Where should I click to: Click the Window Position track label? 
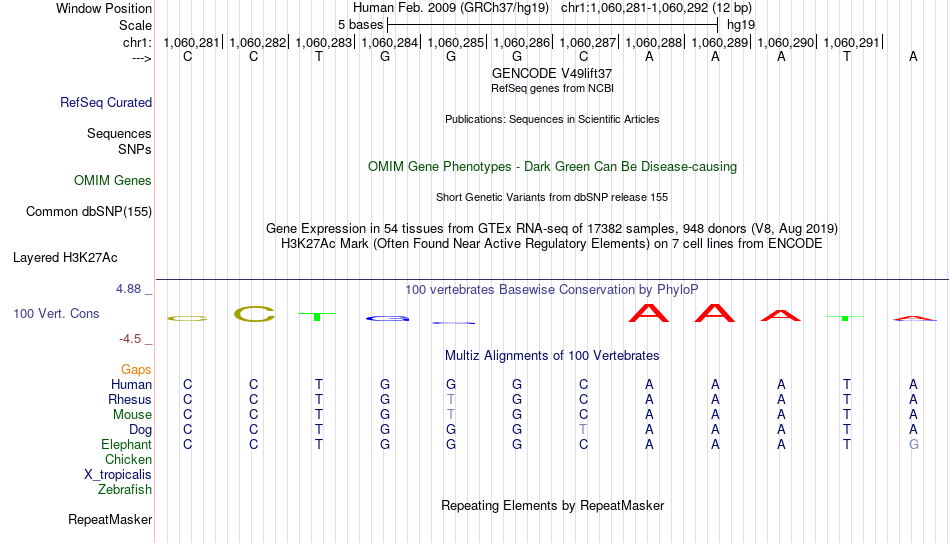pyautogui.click(x=104, y=8)
